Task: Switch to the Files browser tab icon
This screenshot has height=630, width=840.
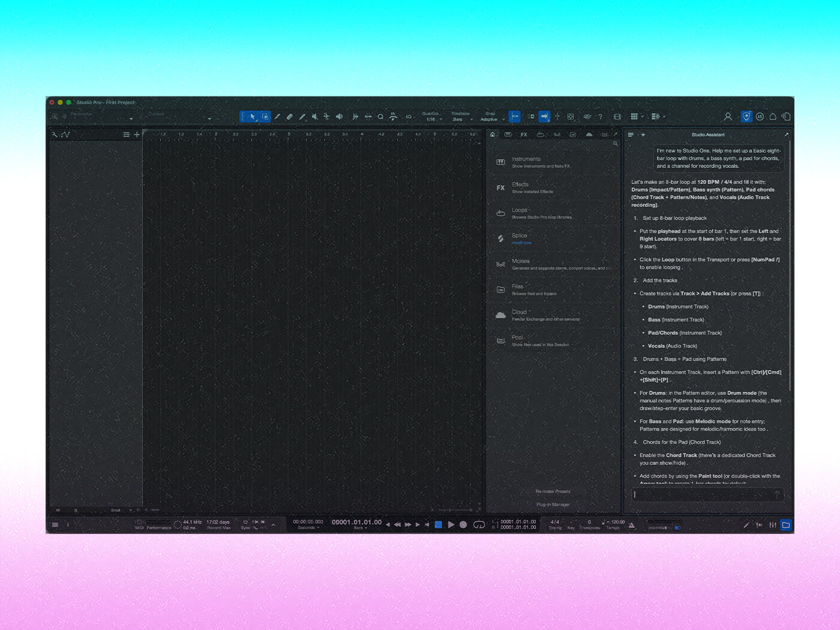Action: tap(572, 134)
